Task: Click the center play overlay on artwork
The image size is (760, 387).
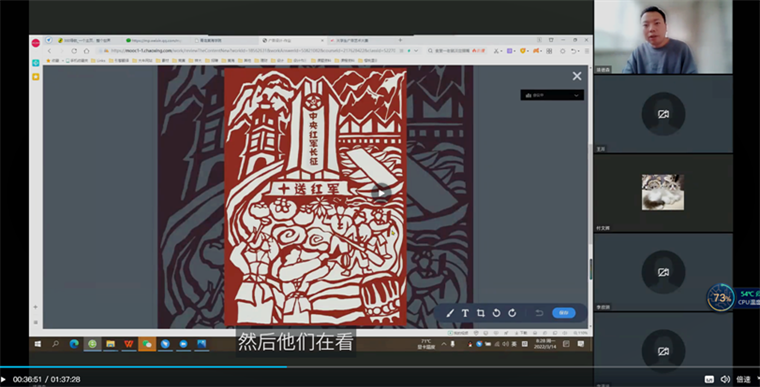Action: (381, 193)
